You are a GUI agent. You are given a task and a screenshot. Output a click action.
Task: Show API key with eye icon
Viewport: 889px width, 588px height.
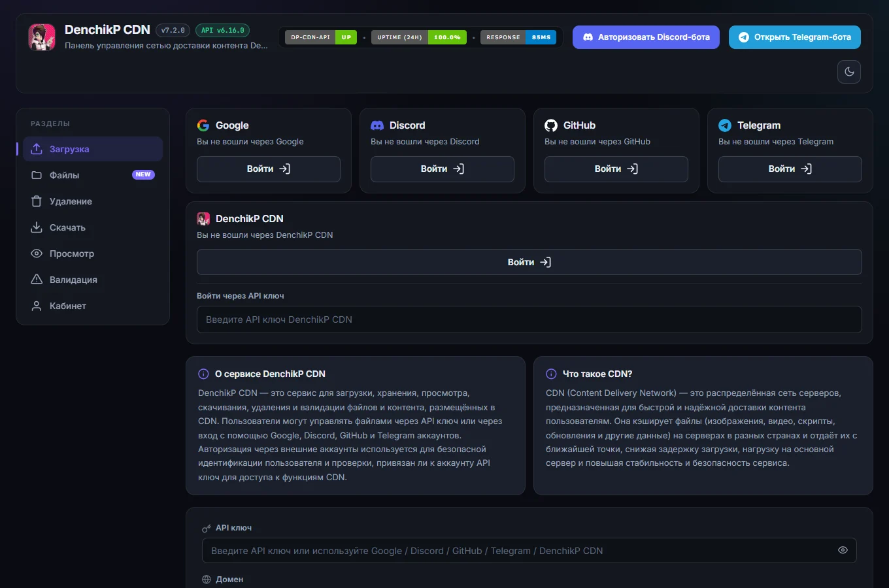click(843, 550)
